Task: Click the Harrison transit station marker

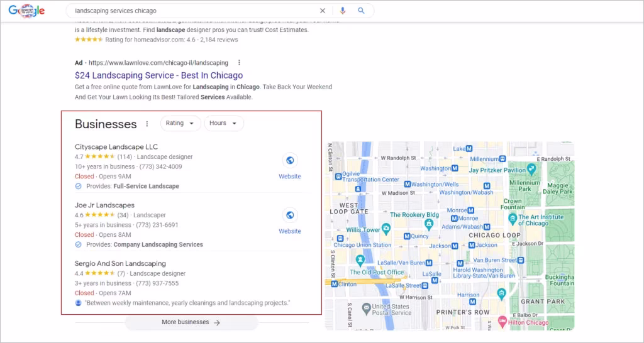Action: coord(472,302)
